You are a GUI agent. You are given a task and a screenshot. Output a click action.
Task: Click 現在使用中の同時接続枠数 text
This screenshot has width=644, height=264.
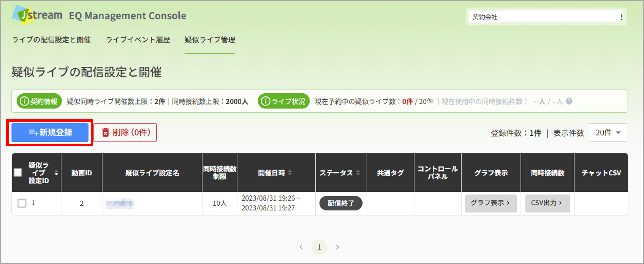tap(485, 101)
